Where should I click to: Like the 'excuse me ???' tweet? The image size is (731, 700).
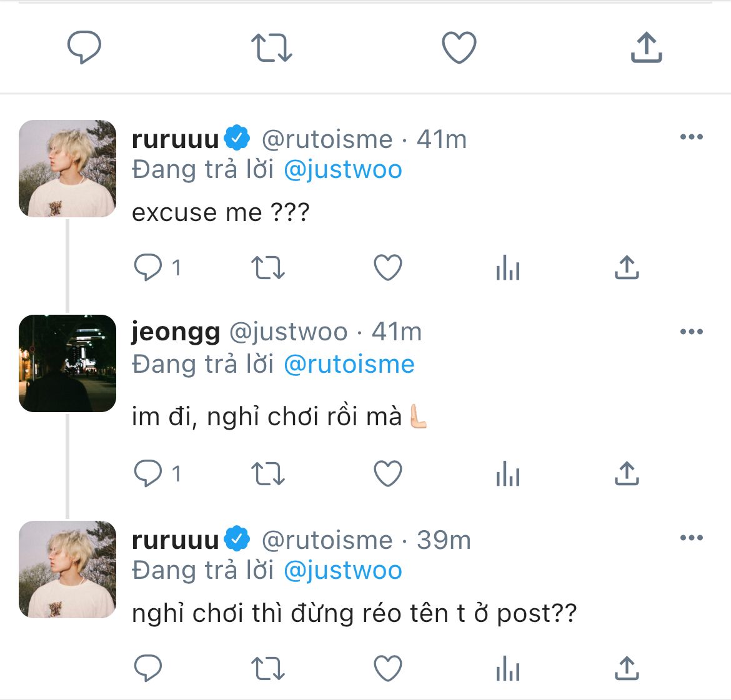[x=388, y=267]
